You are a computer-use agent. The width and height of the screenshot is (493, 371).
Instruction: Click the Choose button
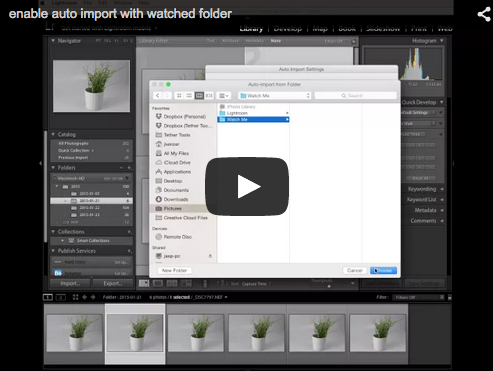point(383,270)
